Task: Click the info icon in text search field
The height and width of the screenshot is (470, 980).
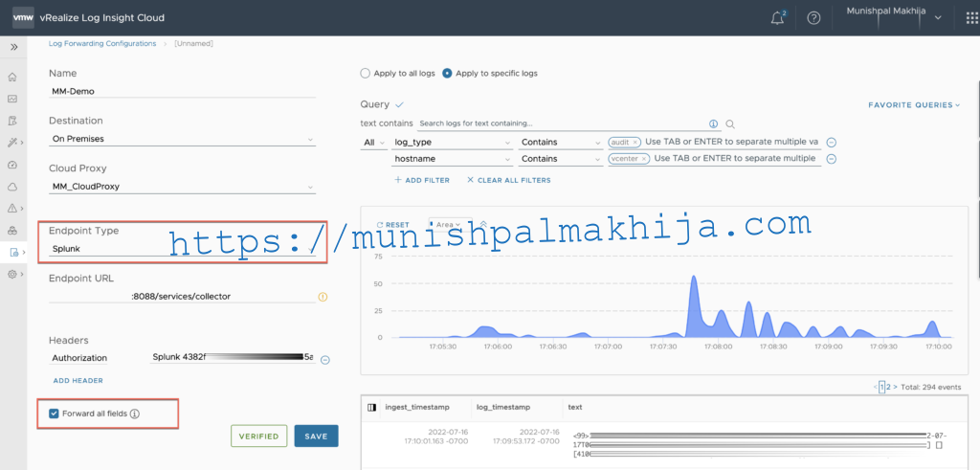Action: [714, 123]
